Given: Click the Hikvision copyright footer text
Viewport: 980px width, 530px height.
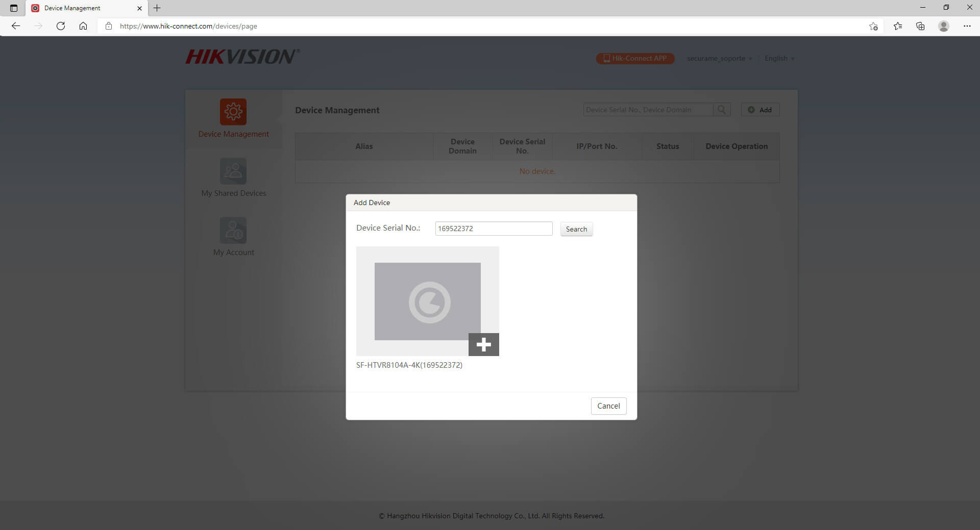Looking at the screenshot, I should [492, 516].
